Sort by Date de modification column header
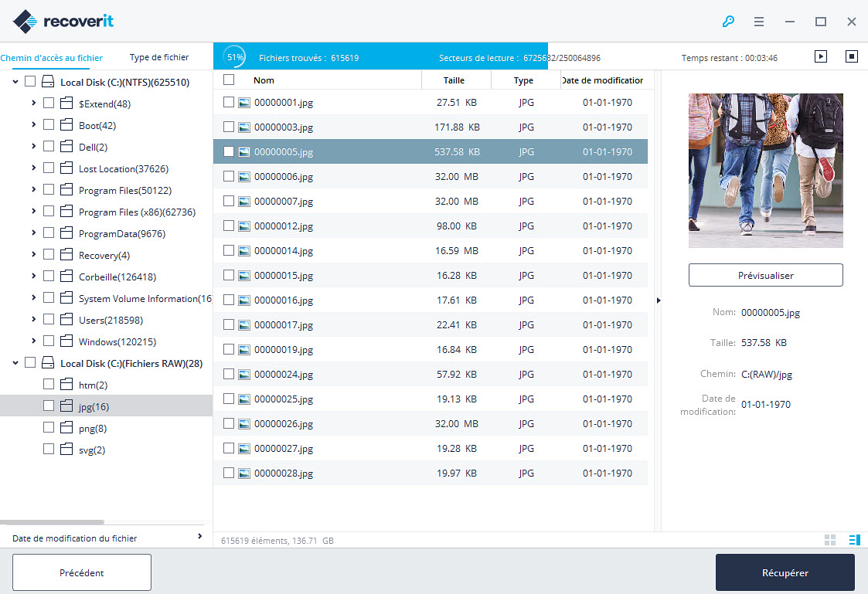 click(602, 80)
